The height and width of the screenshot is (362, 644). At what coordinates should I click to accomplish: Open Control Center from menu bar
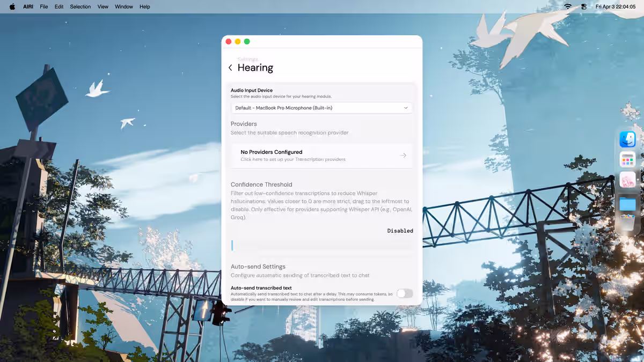pos(584,6)
